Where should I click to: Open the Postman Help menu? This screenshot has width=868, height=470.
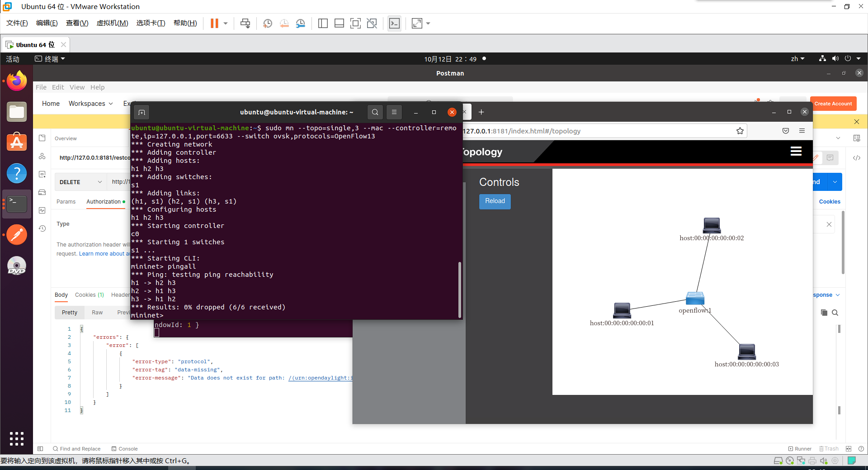point(97,87)
